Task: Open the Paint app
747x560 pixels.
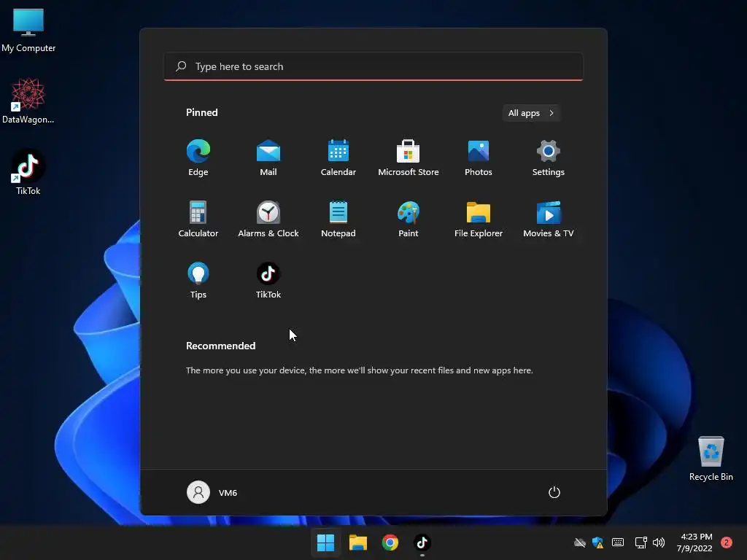Action: coord(409,219)
